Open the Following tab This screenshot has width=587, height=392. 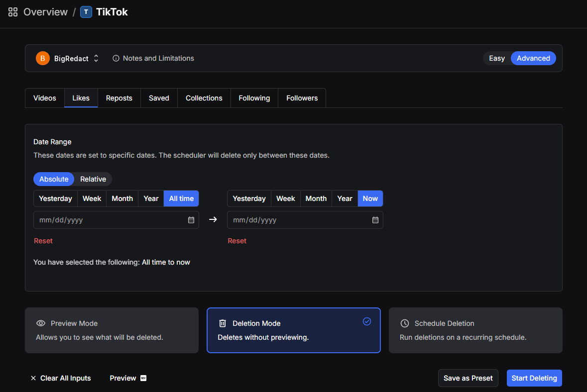click(x=254, y=98)
